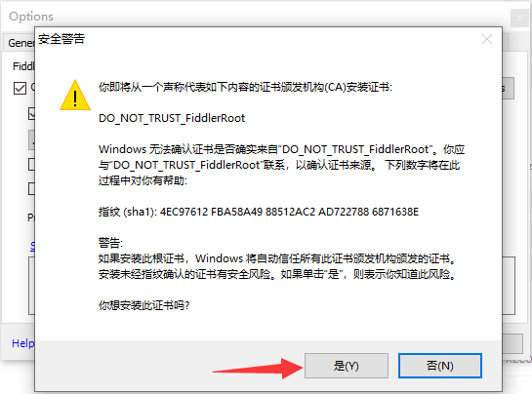The image size is (532, 394).
Task: Open the blue Help link
Action: coord(22,343)
